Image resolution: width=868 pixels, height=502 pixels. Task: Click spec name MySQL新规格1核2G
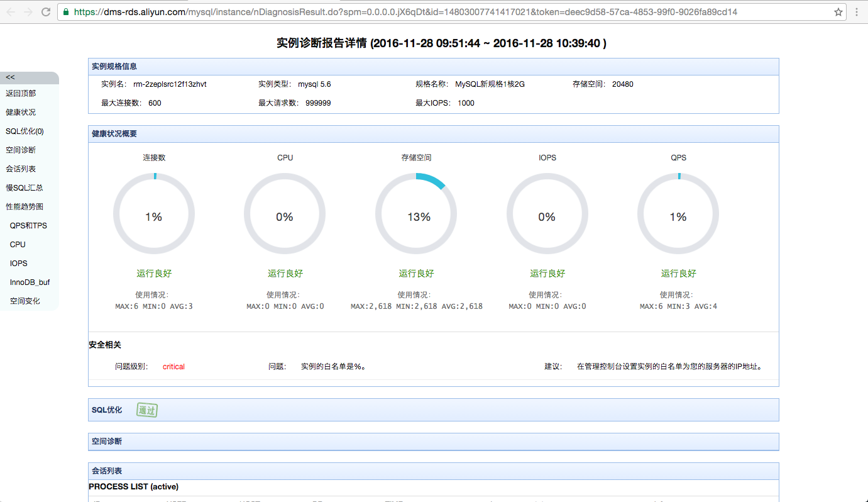point(490,84)
